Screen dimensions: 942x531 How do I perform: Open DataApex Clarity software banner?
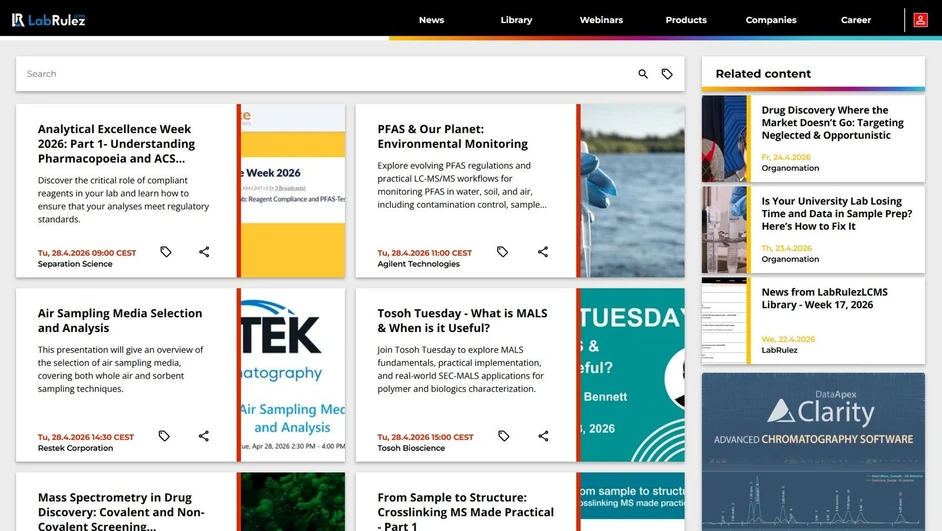click(813, 450)
